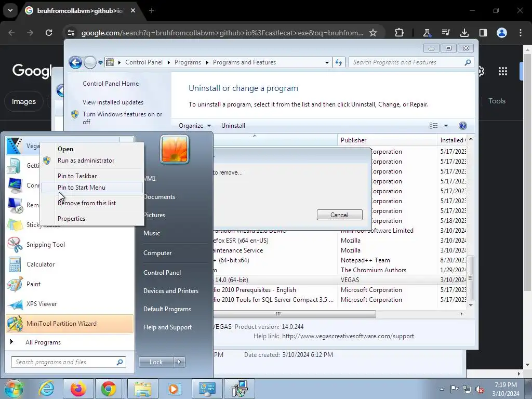Open Internet Explorer from the taskbar

tap(46, 389)
